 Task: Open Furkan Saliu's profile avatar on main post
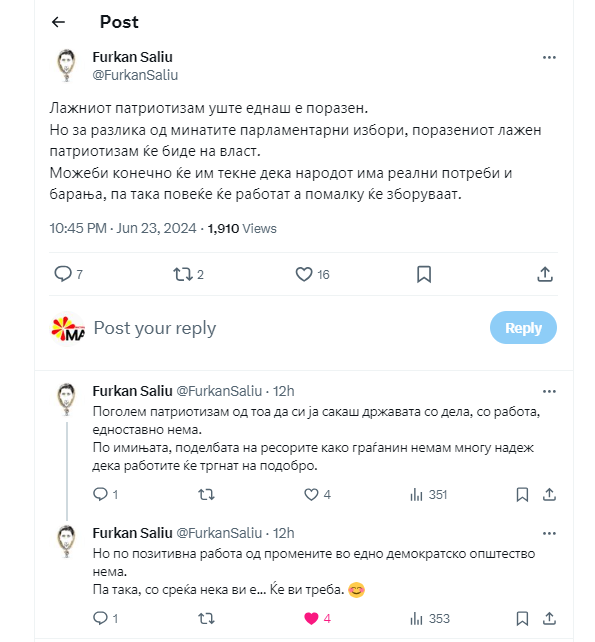[66, 65]
